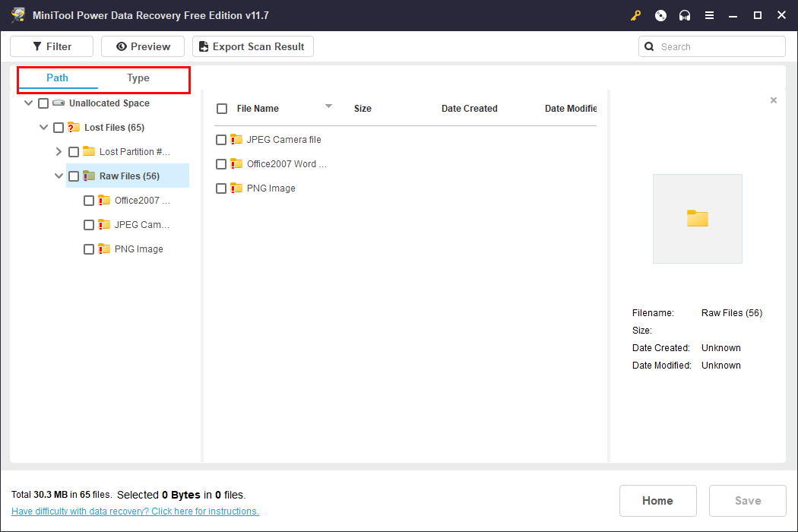The height and width of the screenshot is (532, 798).
Task: Toggle the select-all checkbox beside File Name
Action: [x=222, y=109]
